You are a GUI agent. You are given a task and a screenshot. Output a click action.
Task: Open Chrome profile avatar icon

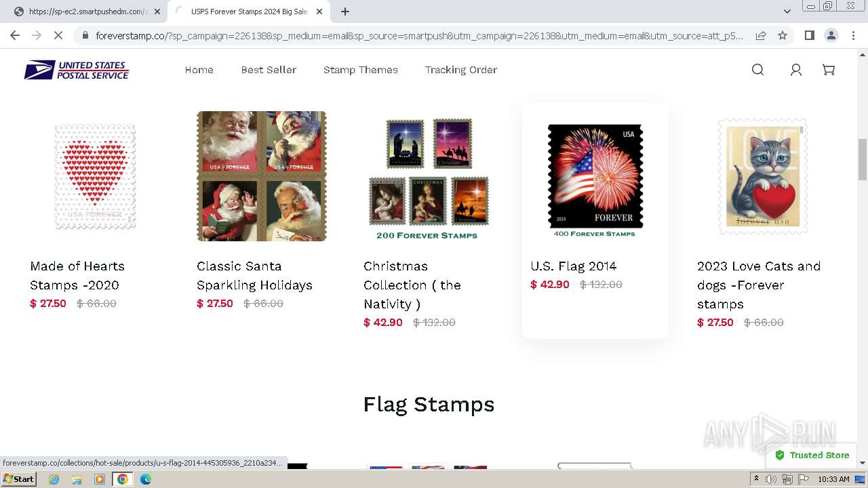[x=831, y=35]
